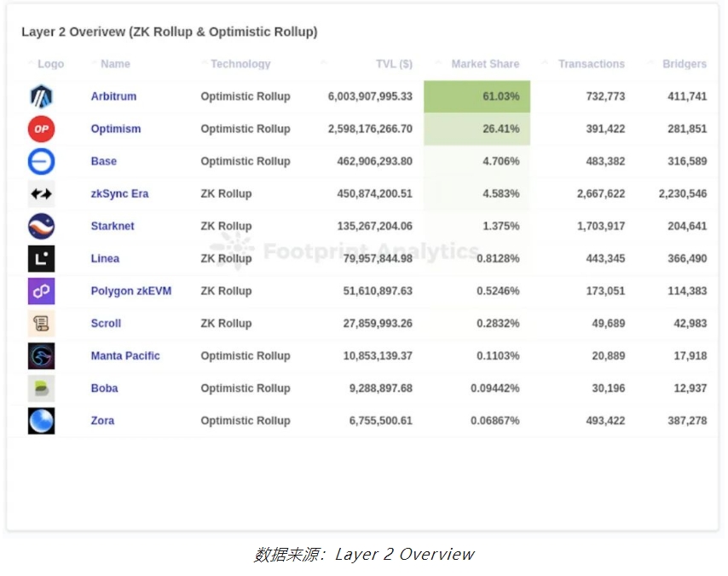
Task: Click zkSync Era's ZK Rollup technology cell
Action: [x=226, y=194]
